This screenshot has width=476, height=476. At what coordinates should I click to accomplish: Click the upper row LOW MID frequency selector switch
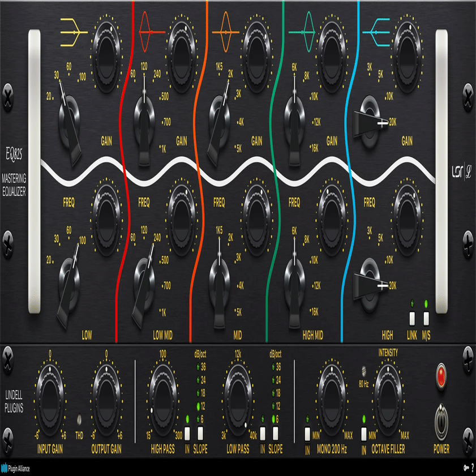click(x=144, y=123)
